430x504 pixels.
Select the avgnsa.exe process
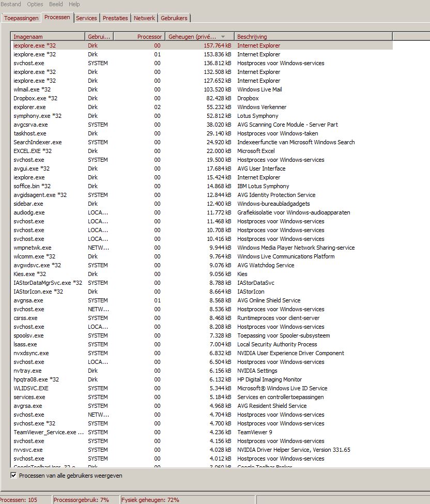point(202,300)
